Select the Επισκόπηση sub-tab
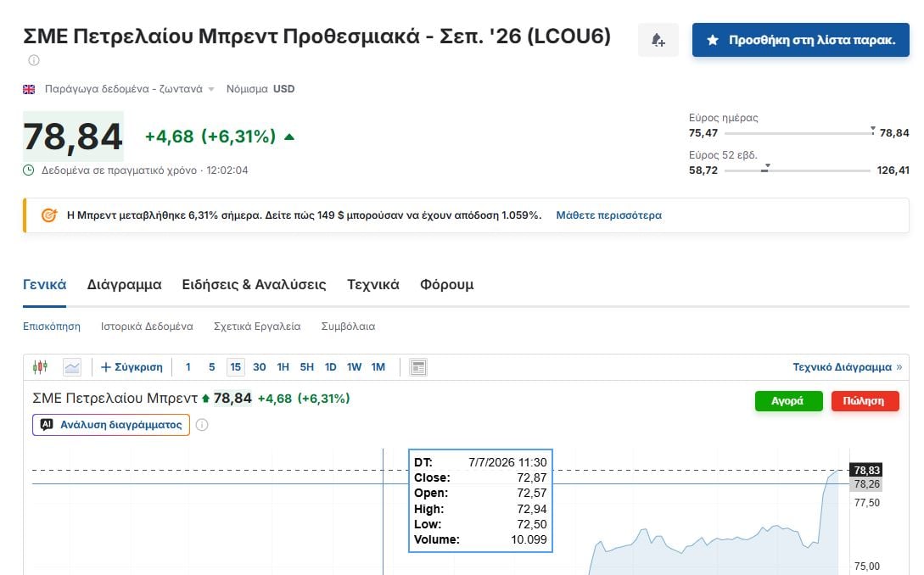This screenshot has height=575, width=924. [x=52, y=327]
